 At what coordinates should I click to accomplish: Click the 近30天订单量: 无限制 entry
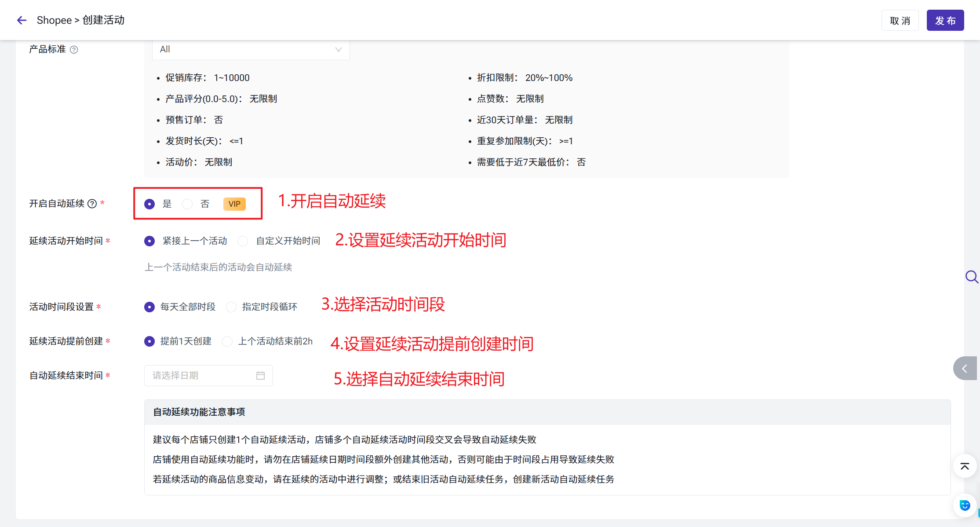coord(525,120)
